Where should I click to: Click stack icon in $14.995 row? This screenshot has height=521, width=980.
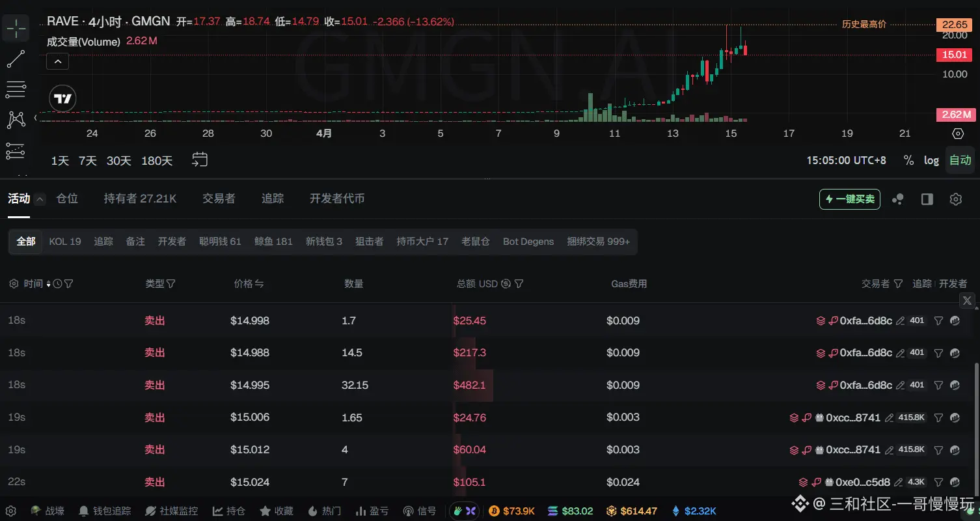(x=821, y=386)
